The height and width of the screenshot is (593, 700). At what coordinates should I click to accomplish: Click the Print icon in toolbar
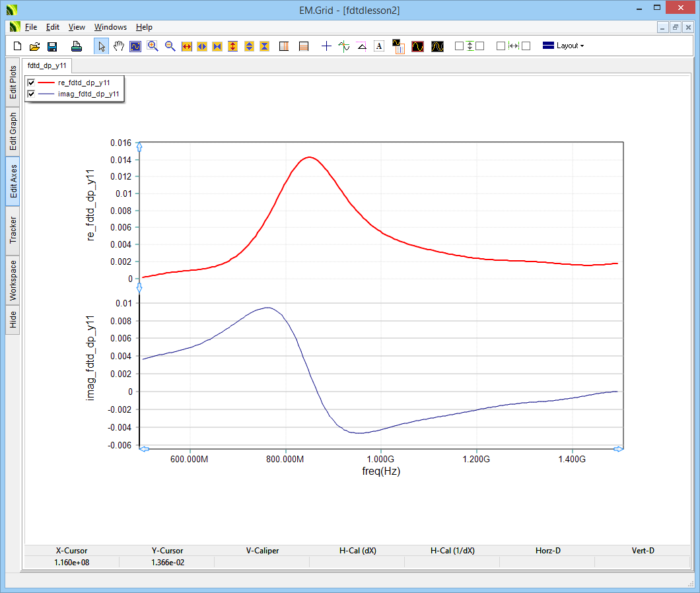[77, 46]
